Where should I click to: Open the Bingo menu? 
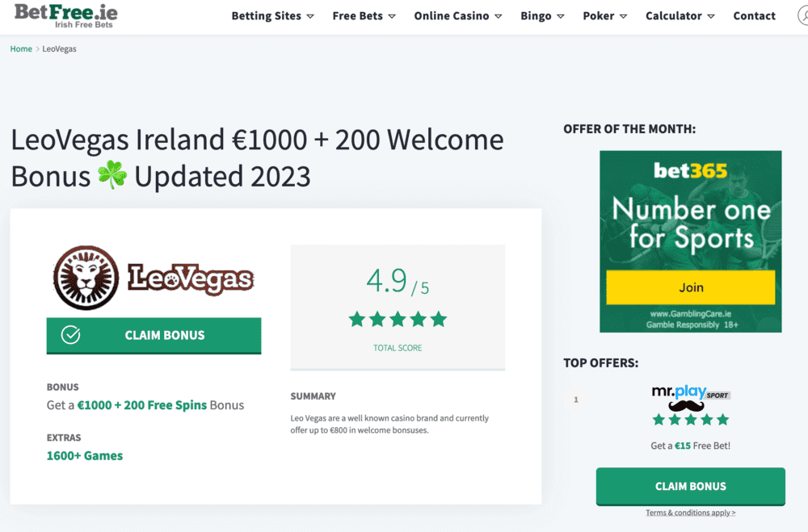[x=542, y=16]
